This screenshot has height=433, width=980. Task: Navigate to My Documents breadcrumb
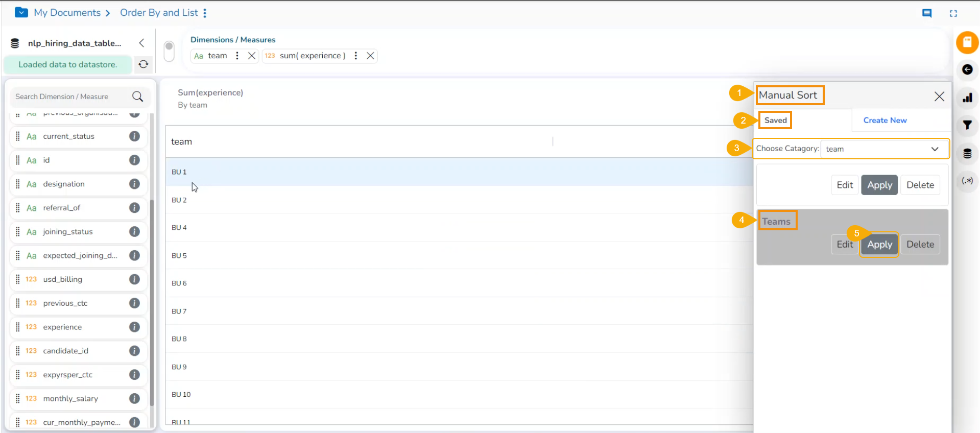tap(67, 13)
